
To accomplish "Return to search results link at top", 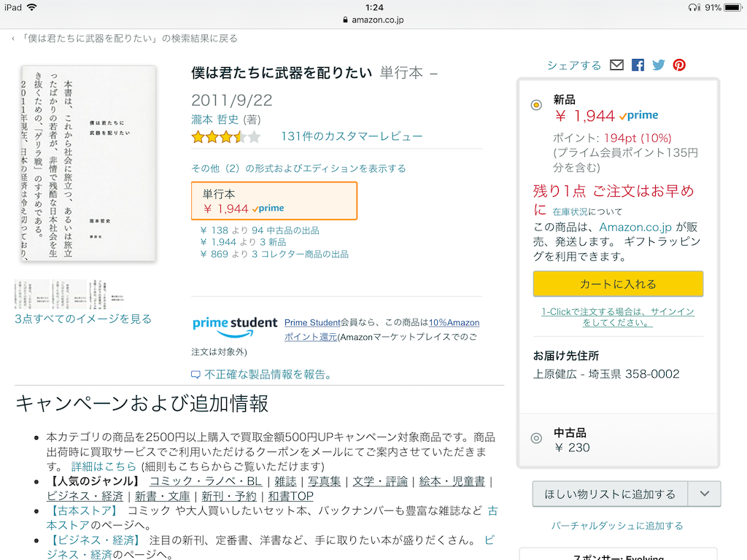I will point(130,39).
